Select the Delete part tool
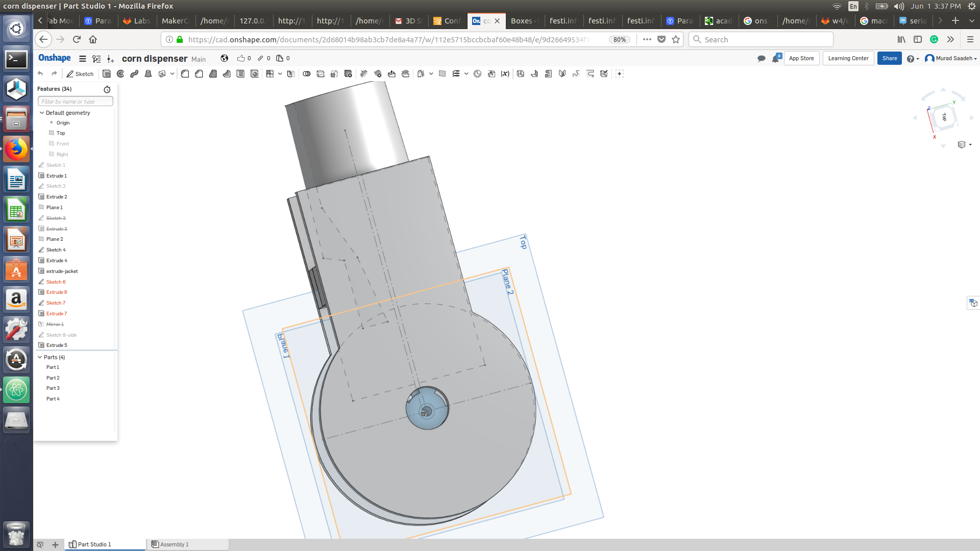 point(348,74)
